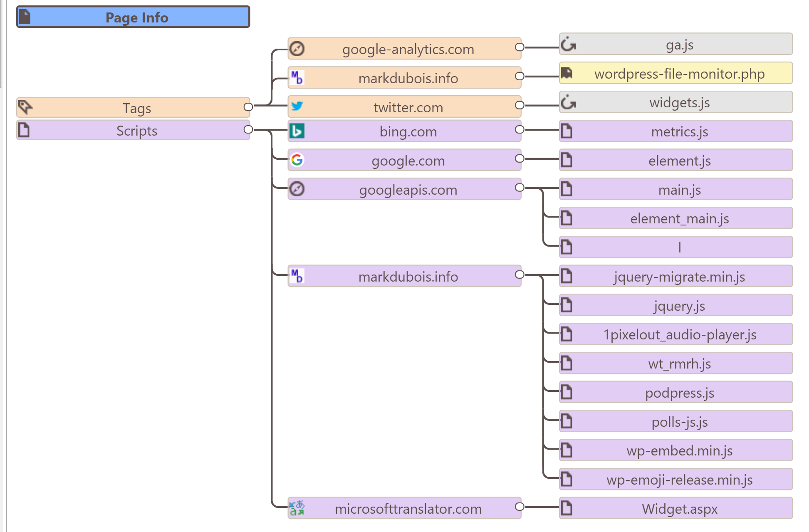The image size is (809, 532).
Task: Open the element_main.js leaf node
Action: [x=676, y=218]
